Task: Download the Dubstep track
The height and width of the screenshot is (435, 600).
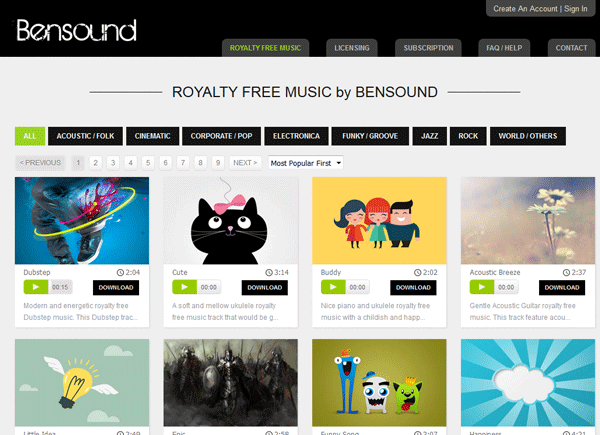Action: pyautogui.click(x=116, y=287)
